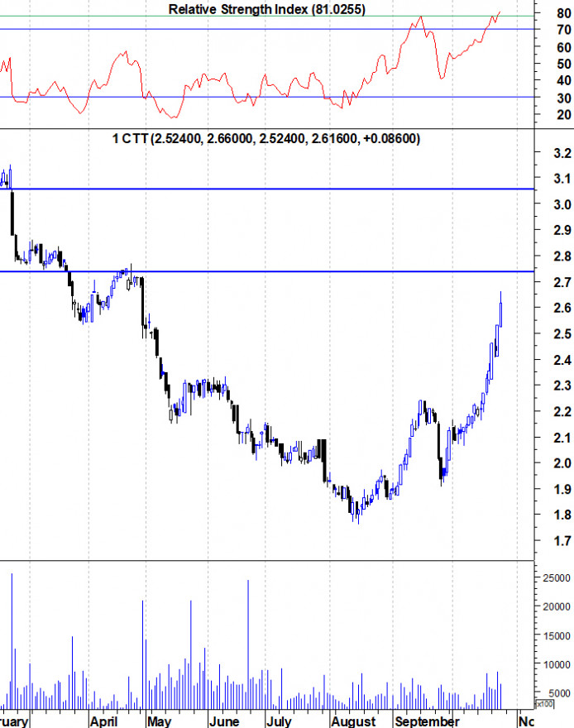Select the 30 label on RSI axis
574x728 pixels.
click(x=564, y=98)
